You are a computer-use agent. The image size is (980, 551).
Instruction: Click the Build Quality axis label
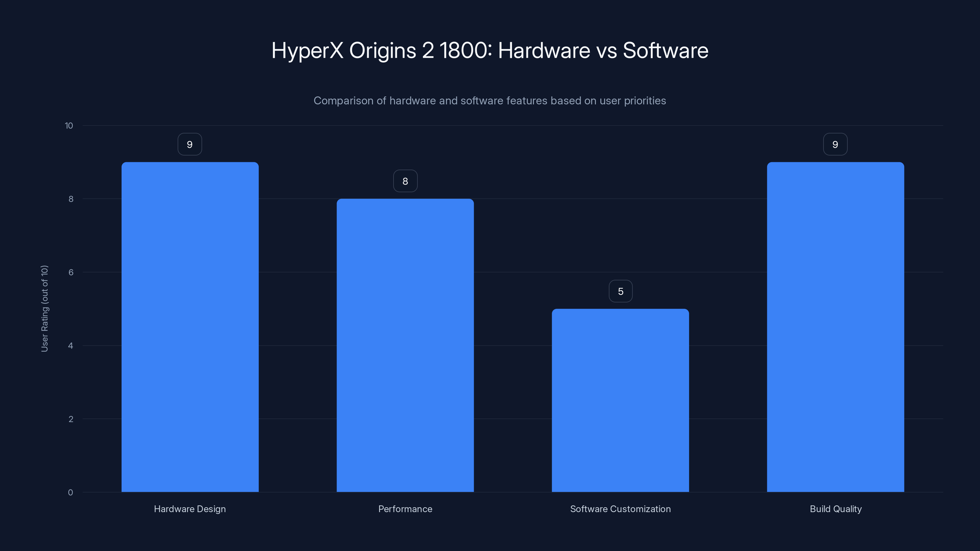tap(836, 509)
